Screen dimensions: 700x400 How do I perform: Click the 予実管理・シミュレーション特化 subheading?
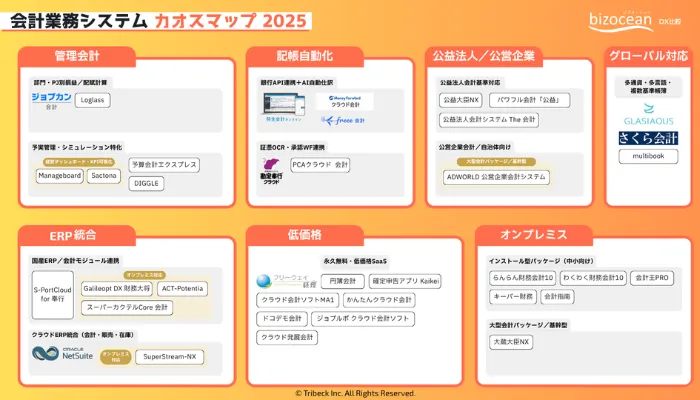pyautogui.click(x=76, y=147)
